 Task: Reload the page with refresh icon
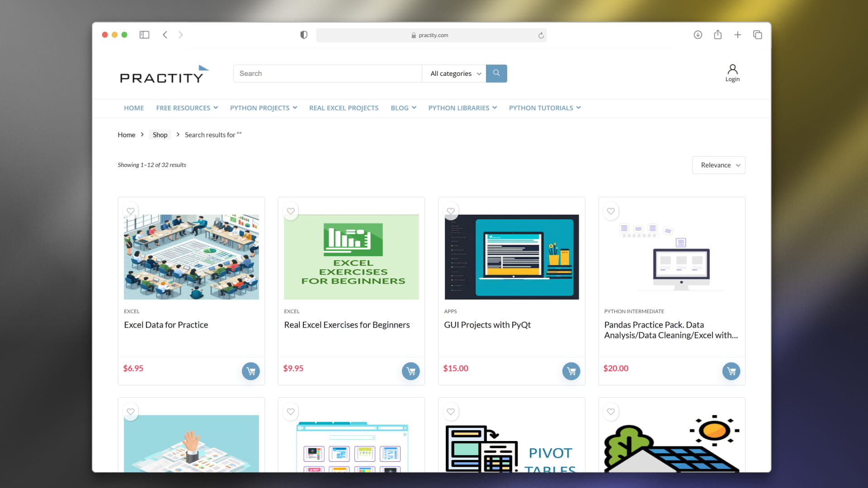tap(541, 35)
